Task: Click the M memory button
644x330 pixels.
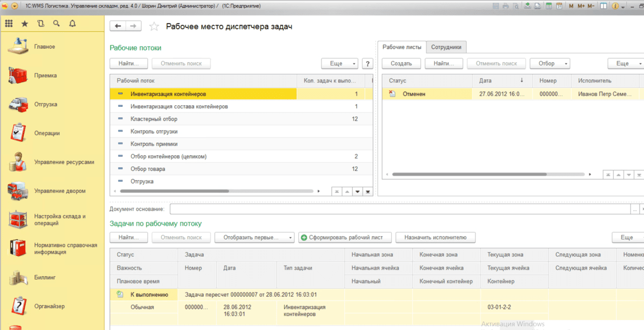Action: tap(571, 6)
